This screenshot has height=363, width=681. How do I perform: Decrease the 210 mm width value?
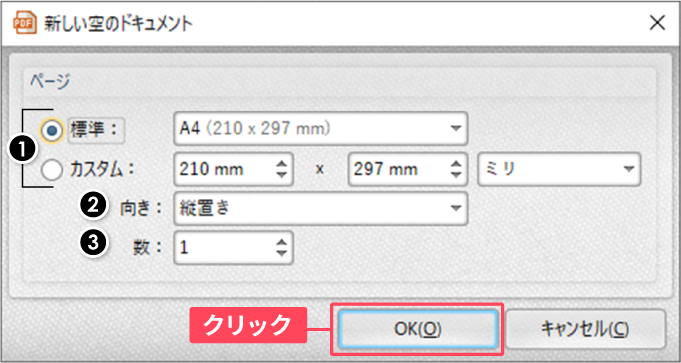click(281, 175)
